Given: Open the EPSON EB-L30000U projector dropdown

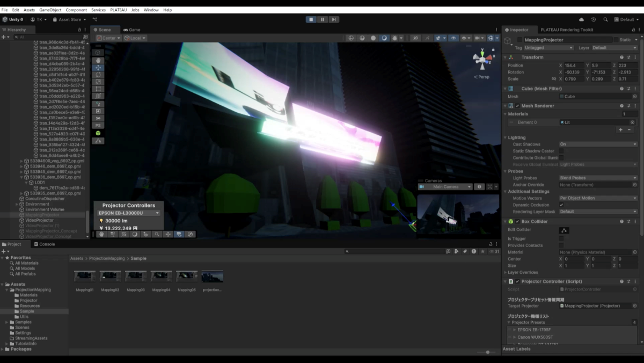Looking at the screenshot, I should 128,213.
